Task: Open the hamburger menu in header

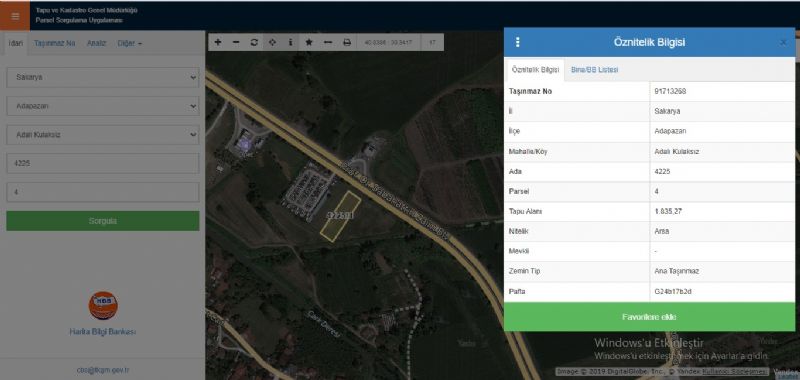Action: tap(15, 16)
